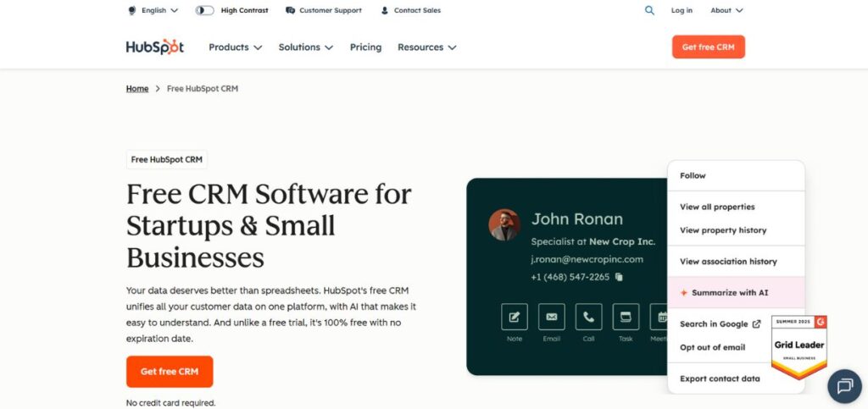Viewport: 868px width, 409px height.
Task: Click 'Specialist at New Crop Inc.' text
Action: point(593,241)
